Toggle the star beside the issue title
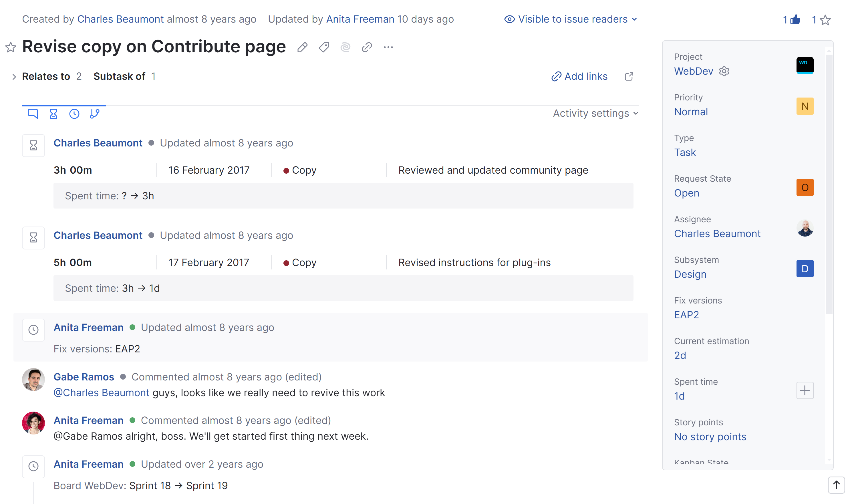 click(x=11, y=47)
